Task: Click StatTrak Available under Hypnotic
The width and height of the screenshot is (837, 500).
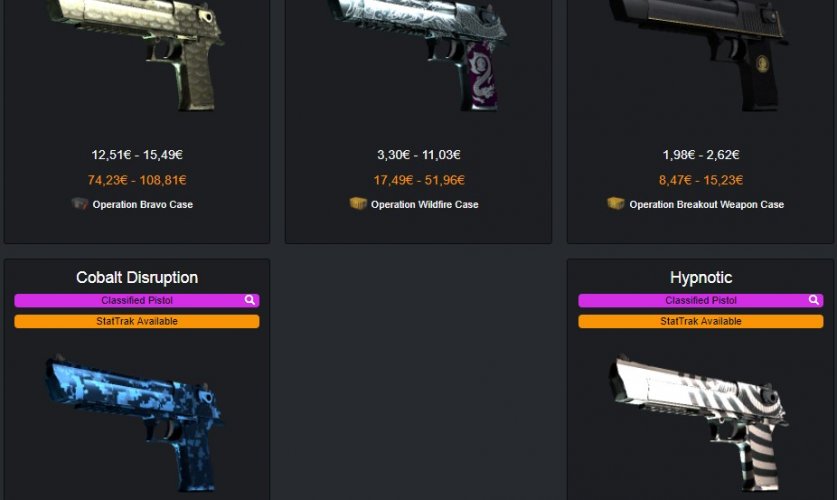Action: 700,321
